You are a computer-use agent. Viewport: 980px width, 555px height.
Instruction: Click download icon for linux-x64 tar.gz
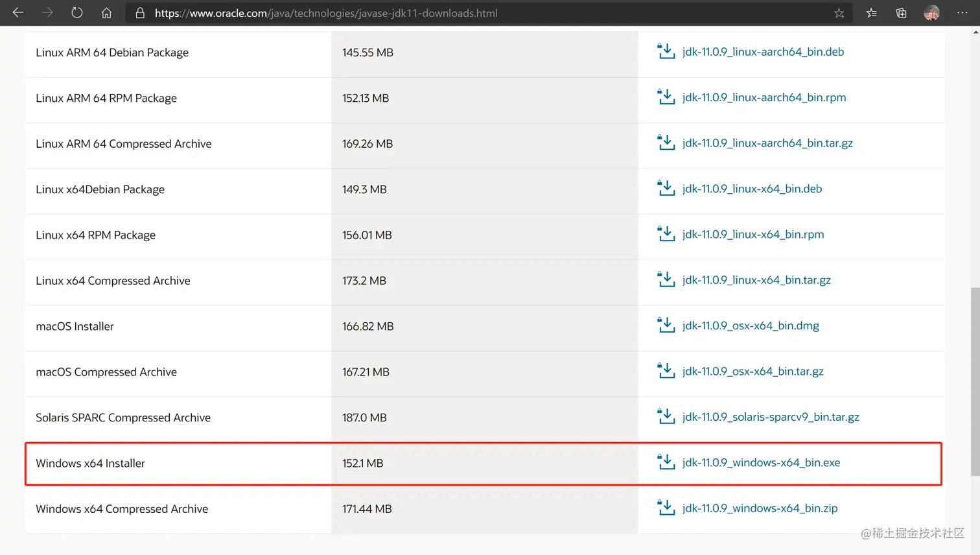tap(666, 279)
